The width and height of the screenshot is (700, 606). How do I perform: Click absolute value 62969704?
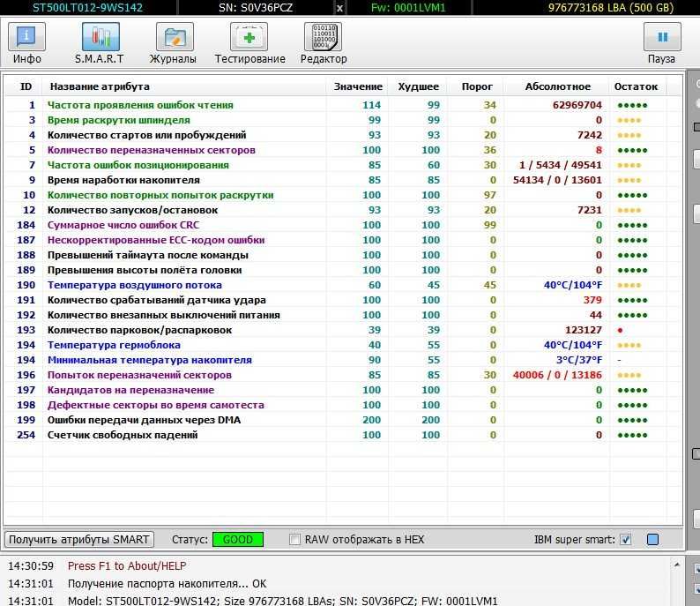coord(577,105)
